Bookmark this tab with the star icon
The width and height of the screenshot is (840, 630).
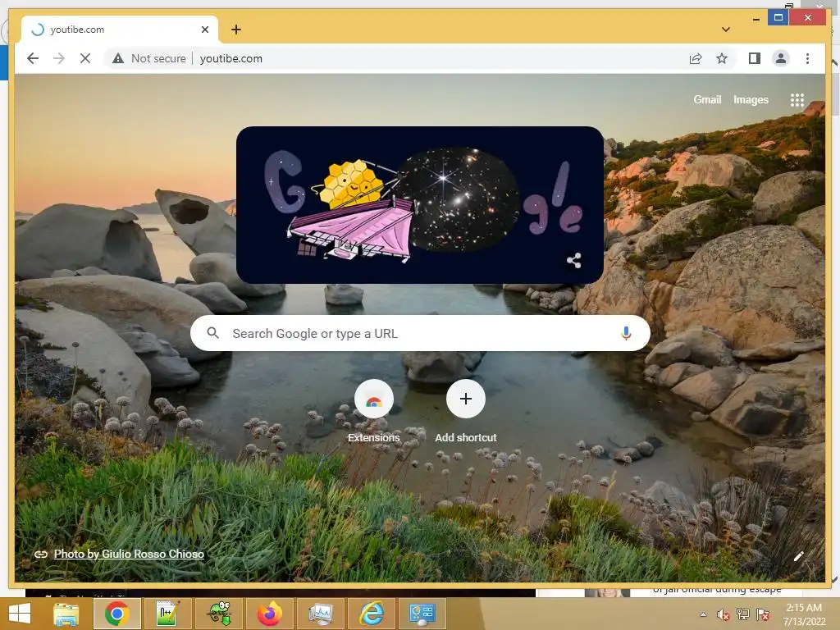pos(722,58)
